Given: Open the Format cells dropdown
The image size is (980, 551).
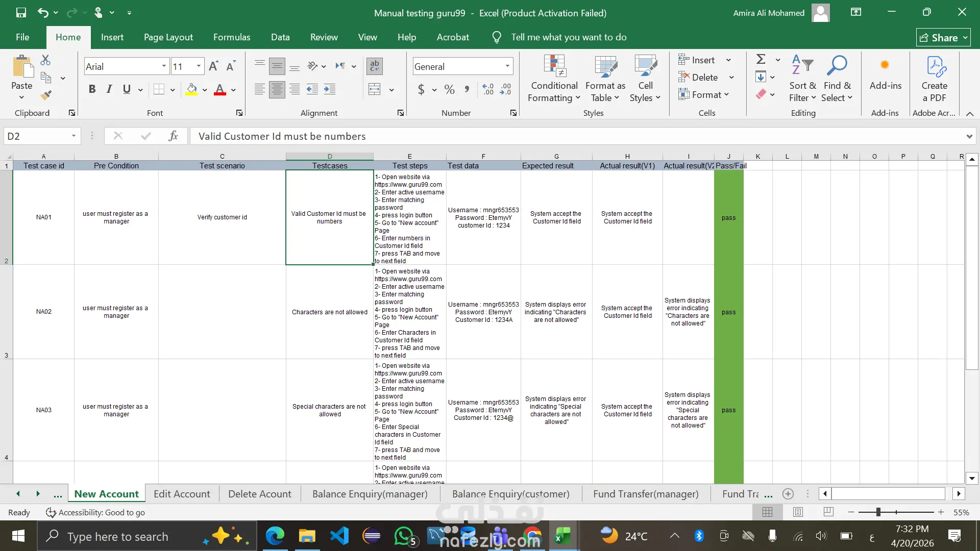Looking at the screenshot, I should [x=704, y=95].
